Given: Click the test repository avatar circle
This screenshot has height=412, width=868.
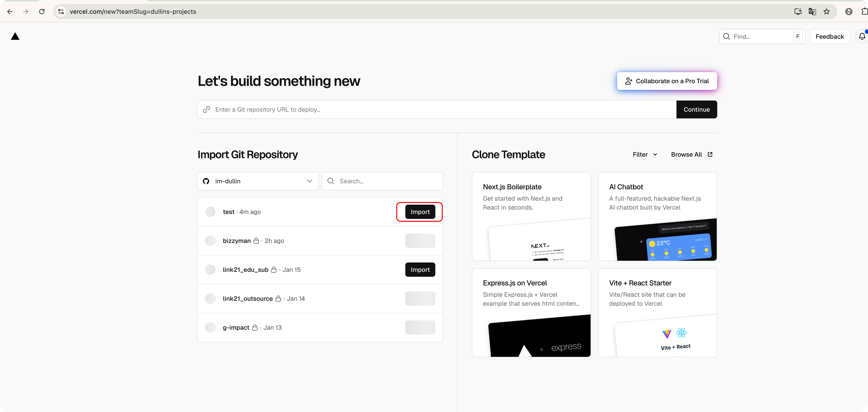Looking at the screenshot, I should (x=210, y=212).
